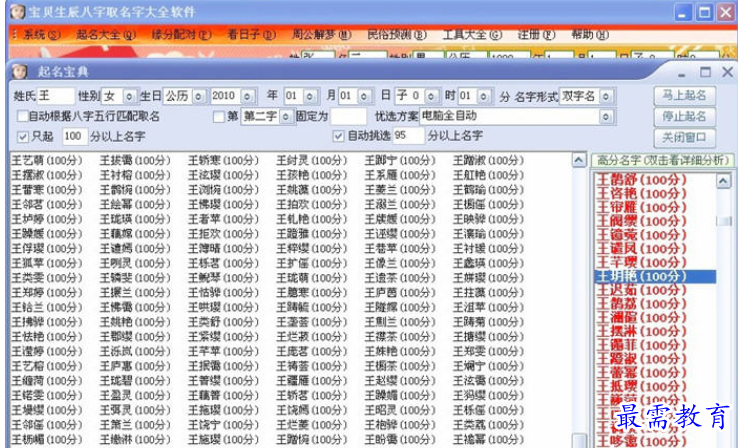Click the high-score list scrollbar thumb
This screenshot has width=738, height=448.
[x=723, y=221]
